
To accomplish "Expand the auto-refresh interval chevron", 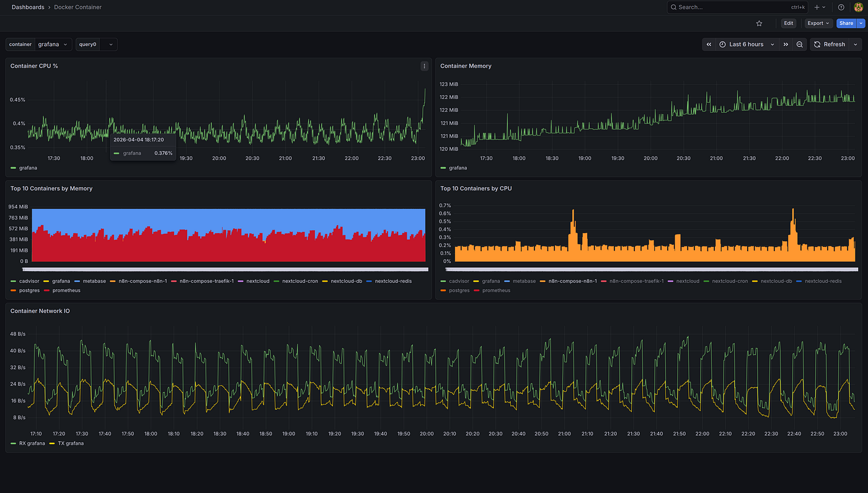I will (856, 45).
